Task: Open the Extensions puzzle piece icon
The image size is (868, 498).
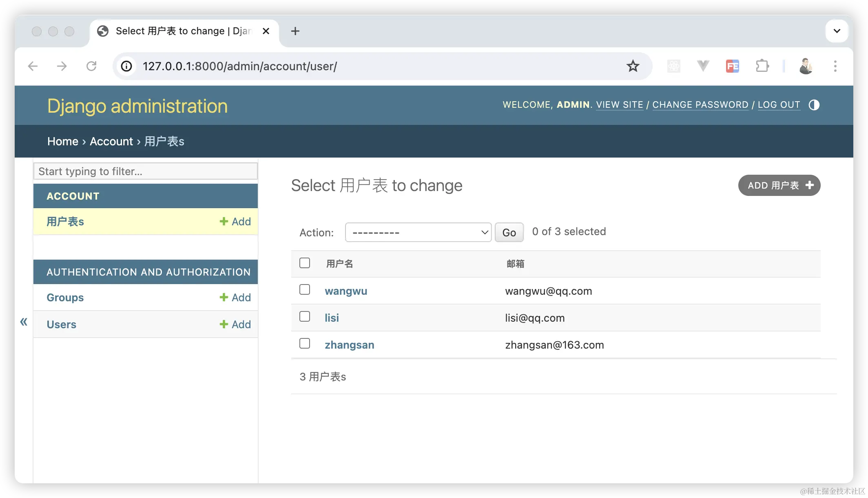Action: pos(762,66)
